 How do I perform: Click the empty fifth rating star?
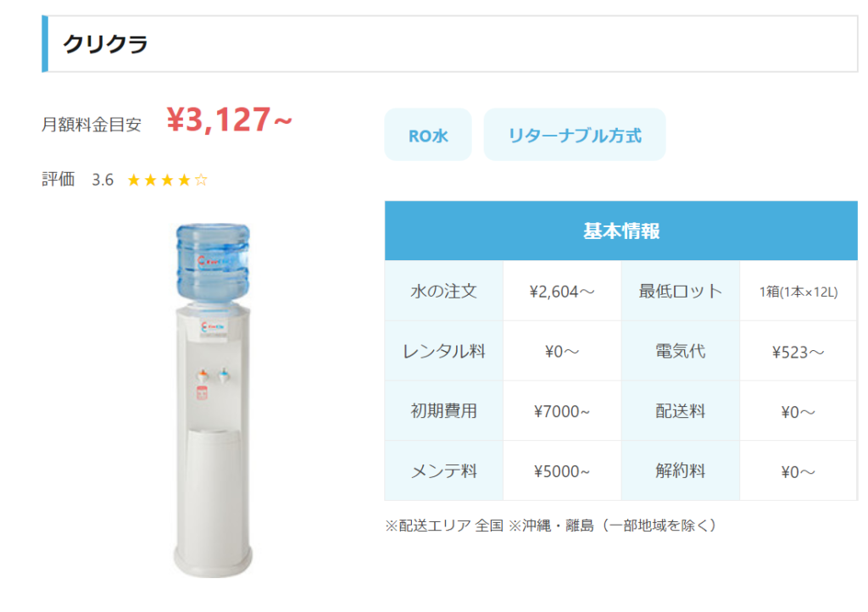pos(201,180)
